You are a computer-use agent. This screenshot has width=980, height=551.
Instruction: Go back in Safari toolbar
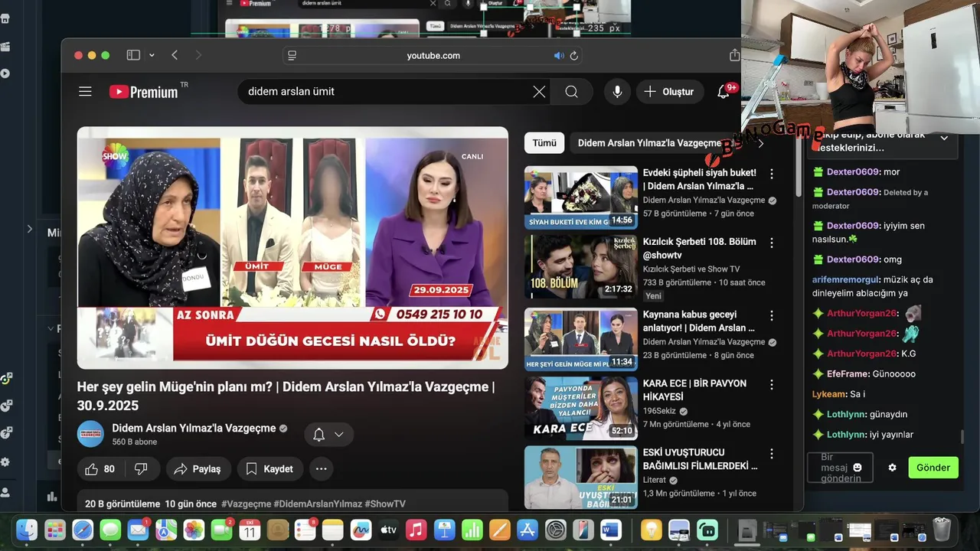tap(175, 55)
